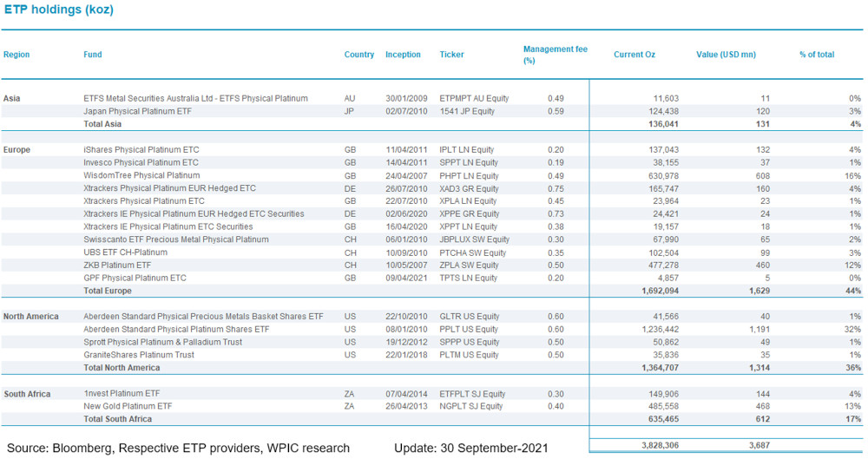Click ticker IPLT LN Equity
Screen dimensions: 868x459
tap(467, 150)
